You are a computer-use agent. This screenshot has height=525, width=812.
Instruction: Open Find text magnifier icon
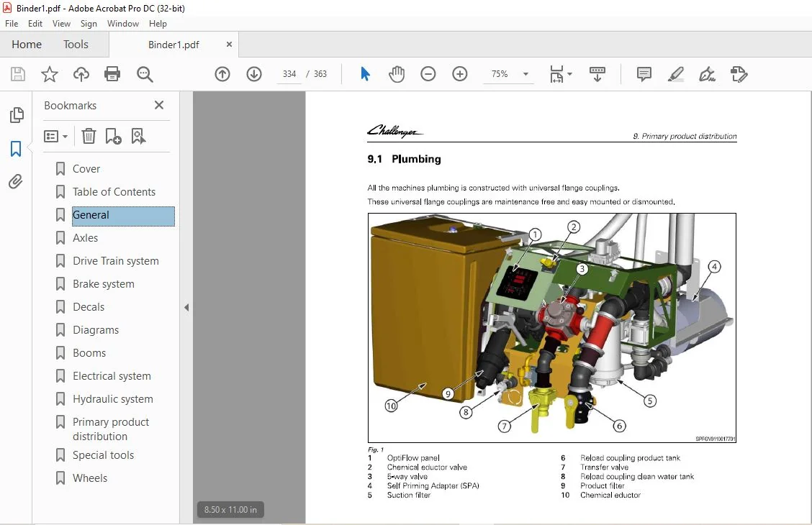(145, 74)
